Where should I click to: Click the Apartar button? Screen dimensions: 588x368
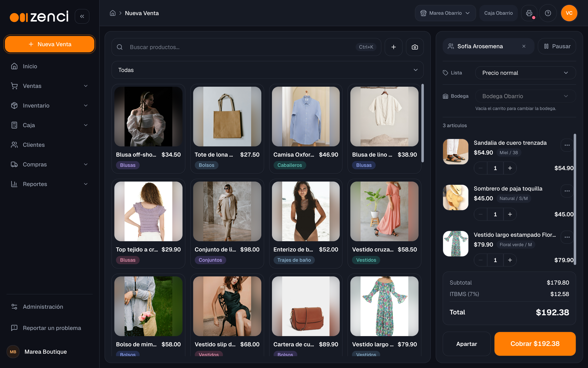pyautogui.click(x=466, y=344)
